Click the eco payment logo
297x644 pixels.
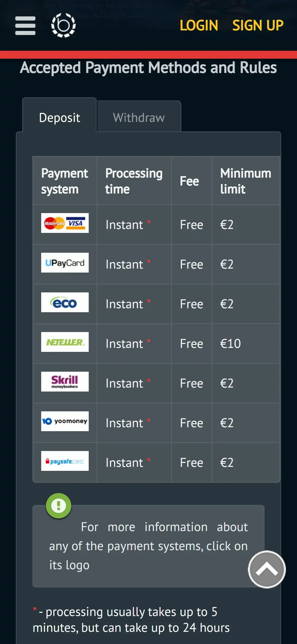[x=65, y=302]
